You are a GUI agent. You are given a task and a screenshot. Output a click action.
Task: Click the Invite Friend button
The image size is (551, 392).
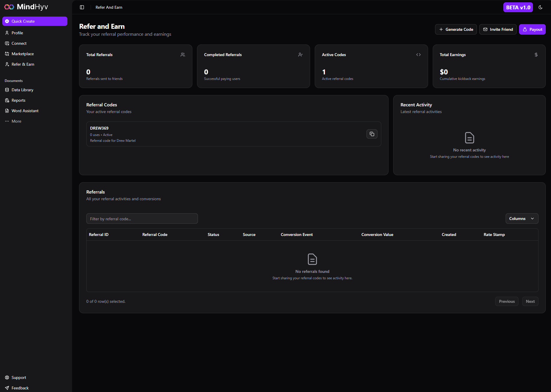tap(498, 29)
